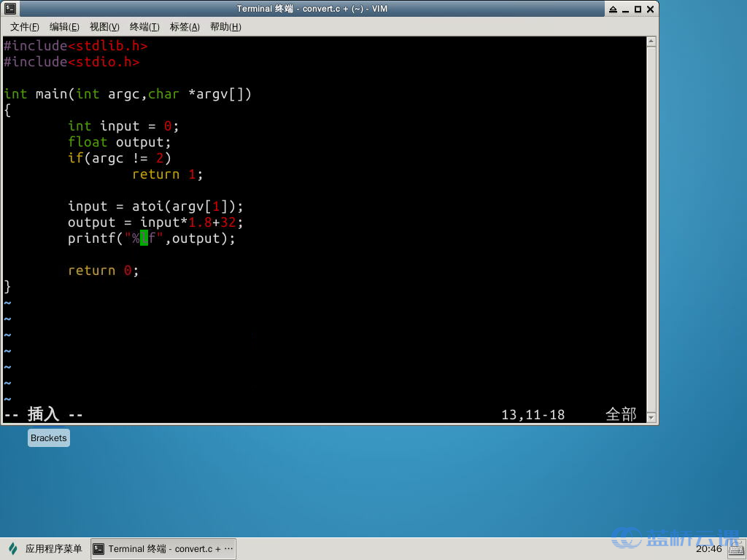Image resolution: width=747 pixels, height=560 pixels.
Task: Click the Terminal 终端 - convert.c taskbar button
Action: (163, 549)
